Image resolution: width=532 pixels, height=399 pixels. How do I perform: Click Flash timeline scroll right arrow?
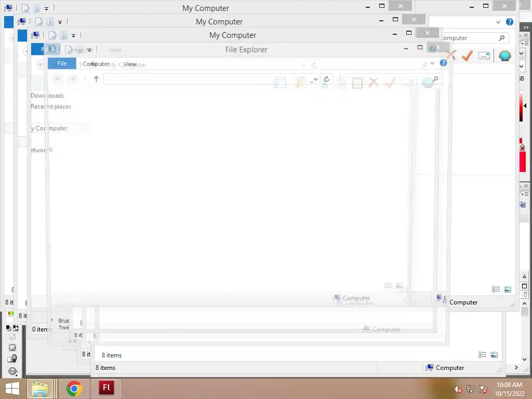click(516, 367)
